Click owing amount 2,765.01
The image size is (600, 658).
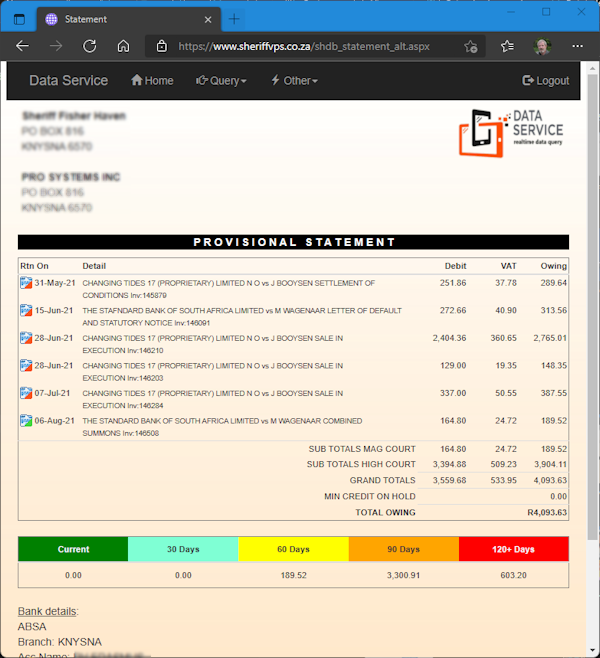(x=550, y=338)
